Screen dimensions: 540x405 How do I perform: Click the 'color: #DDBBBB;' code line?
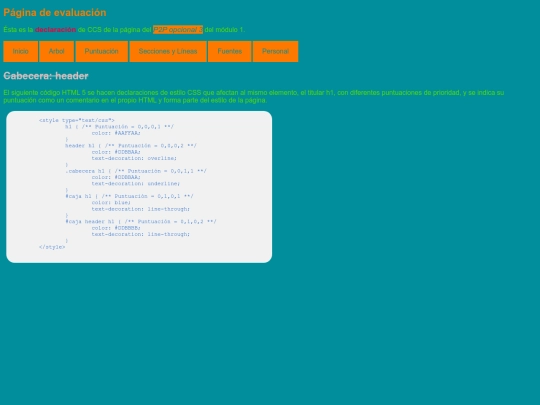point(116,228)
